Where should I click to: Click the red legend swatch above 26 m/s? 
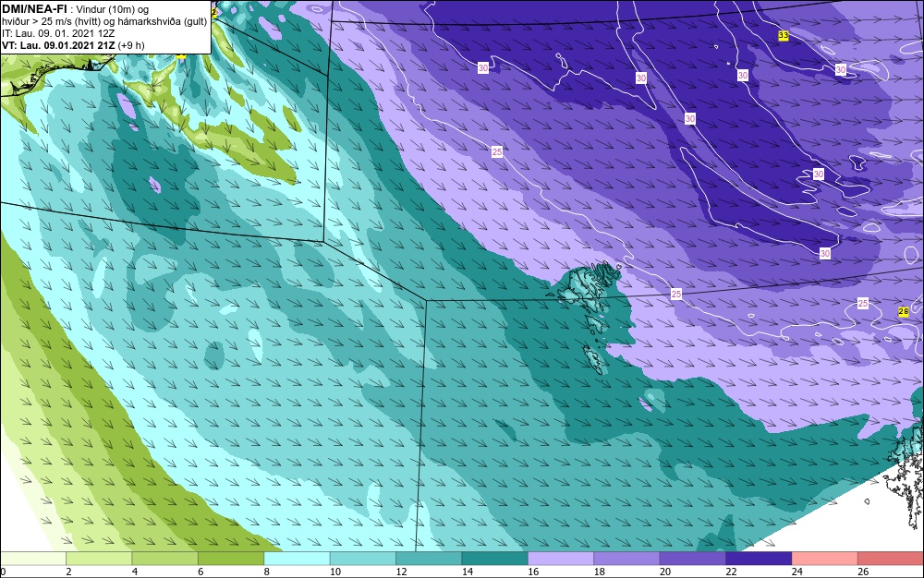point(891,559)
